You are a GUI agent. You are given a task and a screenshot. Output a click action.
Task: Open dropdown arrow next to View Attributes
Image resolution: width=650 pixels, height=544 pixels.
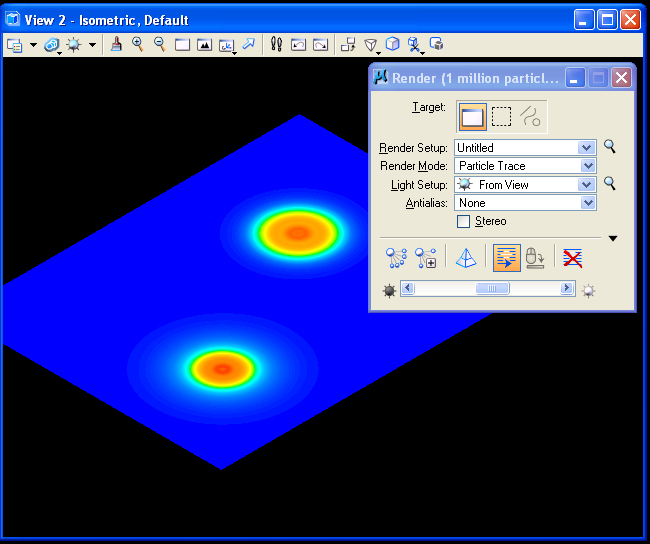[33, 44]
